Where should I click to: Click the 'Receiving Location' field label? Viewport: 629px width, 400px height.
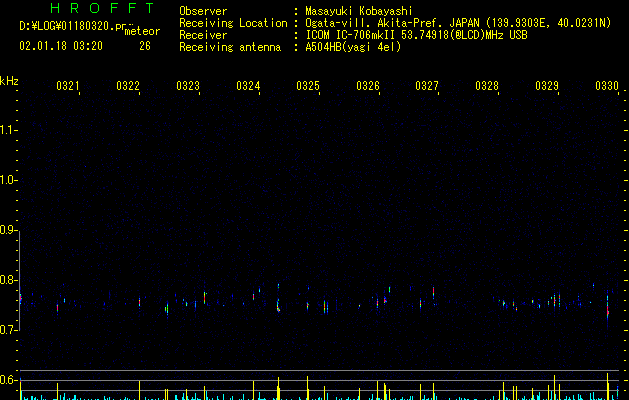(x=233, y=23)
